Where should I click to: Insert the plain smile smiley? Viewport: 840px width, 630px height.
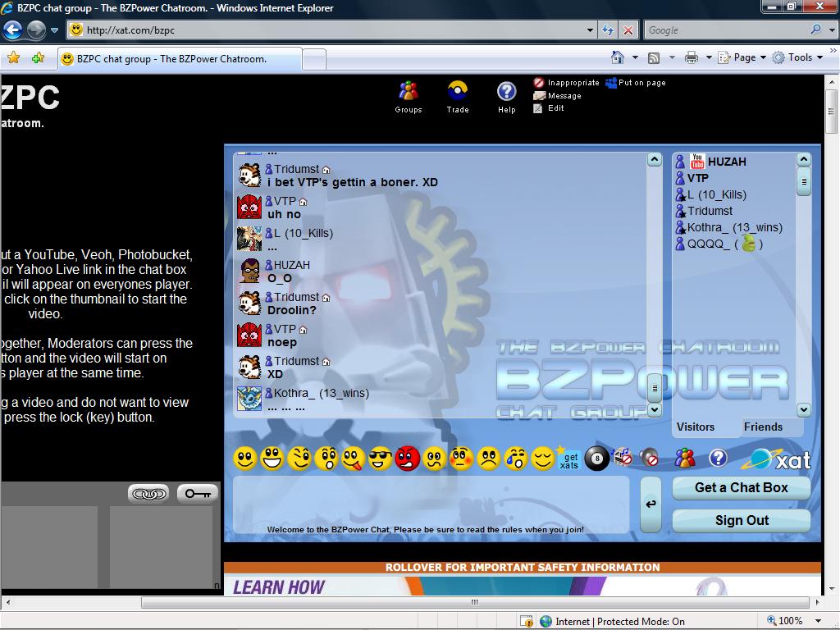point(244,459)
